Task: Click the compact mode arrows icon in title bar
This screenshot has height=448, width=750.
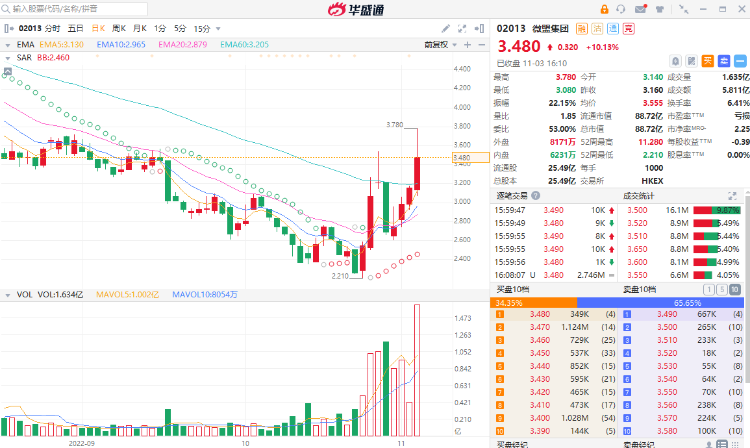Action: pos(684,9)
